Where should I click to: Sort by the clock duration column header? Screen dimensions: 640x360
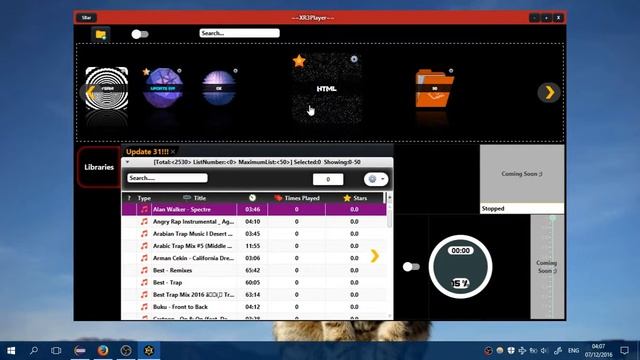(x=252, y=198)
